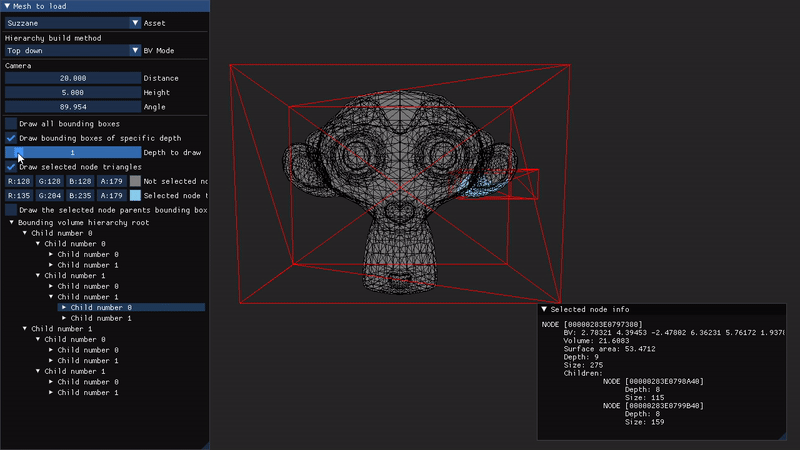Collapse Child number 0 directly under the root
This screenshot has height=450, width=800.
point(24,233)
